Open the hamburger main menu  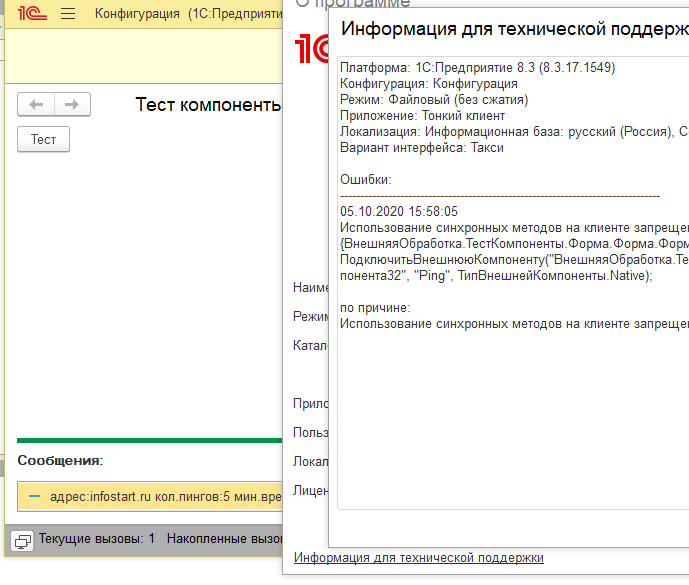pos(68,14)
